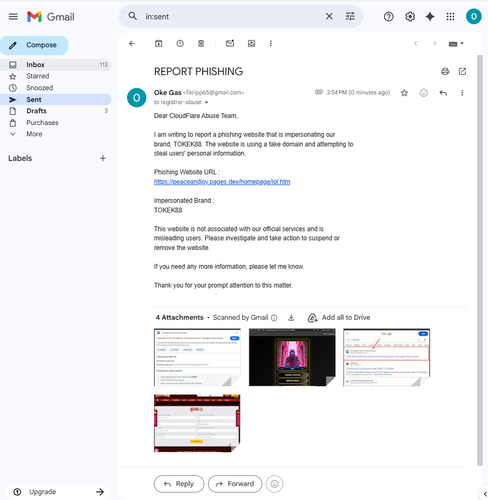Viewport: 488px width, 500px height.
Task: Report this message as spam
Action: pos(180,43)
